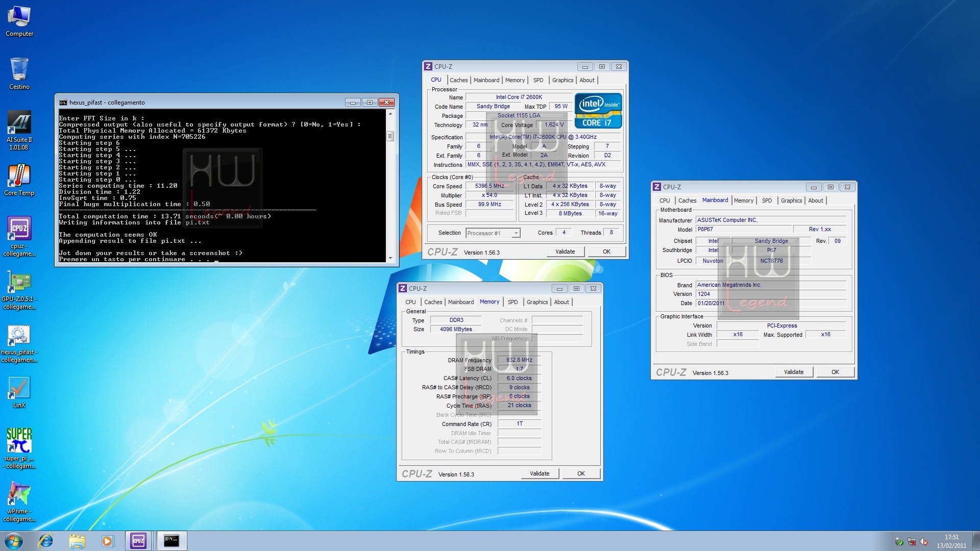The width and height of the screenshot is (980, 551).
Task: Click Validate in CPU-Z CPU window
Action: tap(565, 252)
